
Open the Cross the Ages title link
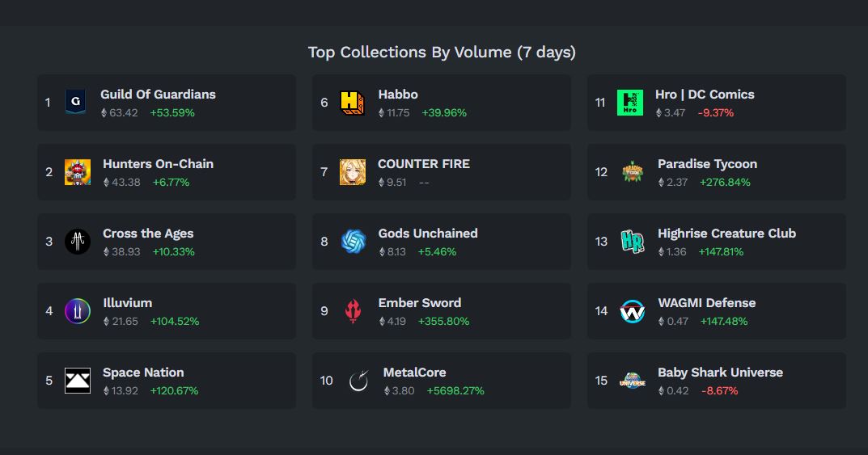[x=148, y=234]
